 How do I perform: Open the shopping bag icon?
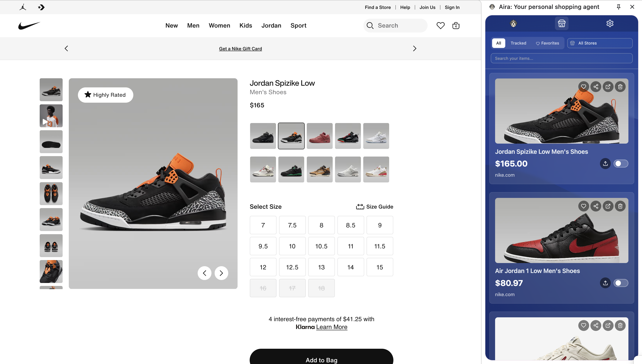point(456,25)
